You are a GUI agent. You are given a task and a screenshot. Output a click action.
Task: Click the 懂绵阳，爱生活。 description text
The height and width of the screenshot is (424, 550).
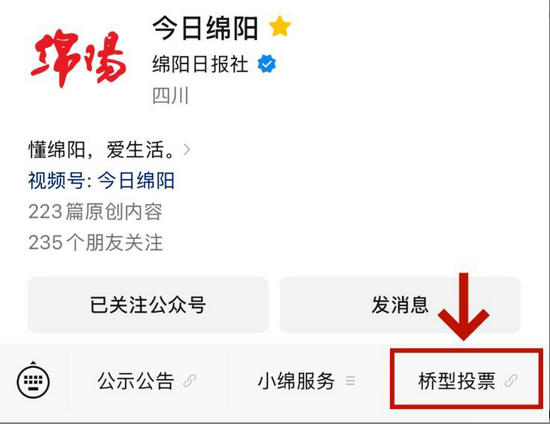[101, 150]
